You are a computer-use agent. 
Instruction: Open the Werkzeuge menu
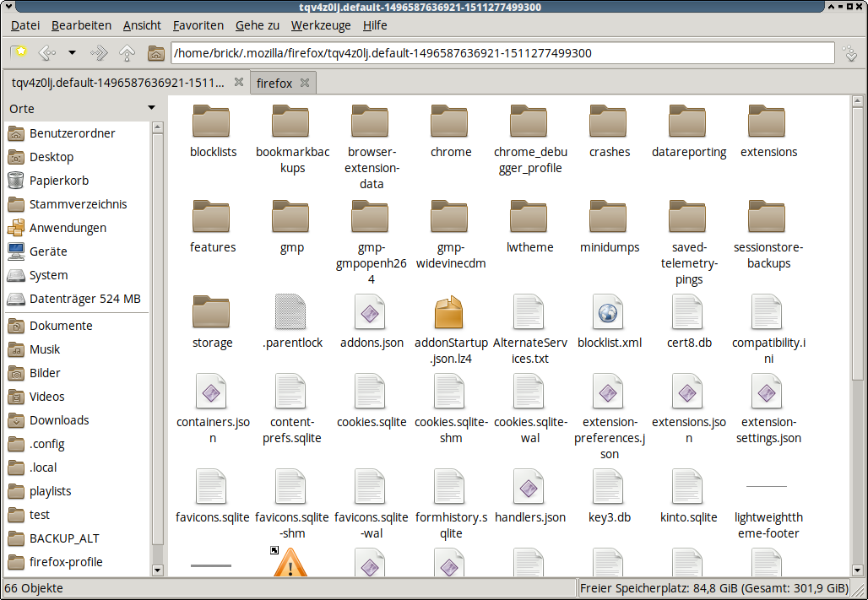tap(320, 25)
